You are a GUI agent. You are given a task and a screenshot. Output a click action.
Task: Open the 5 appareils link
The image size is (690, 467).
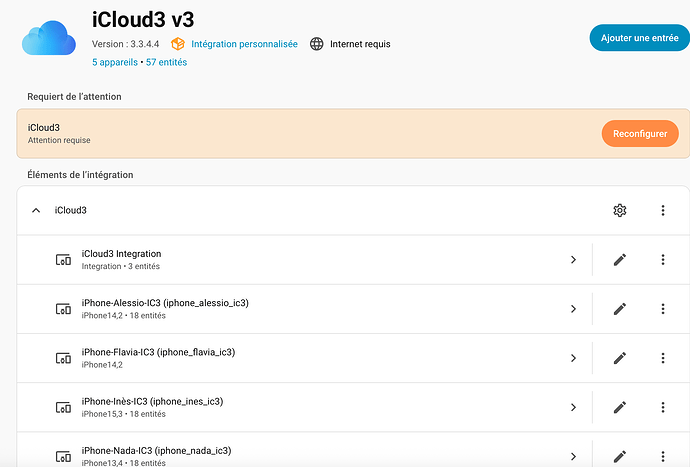[x=115, y=62]
